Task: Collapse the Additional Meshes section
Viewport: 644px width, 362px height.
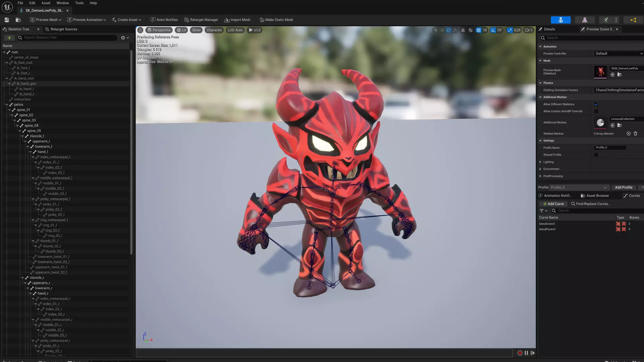Action: coord(540,97)
